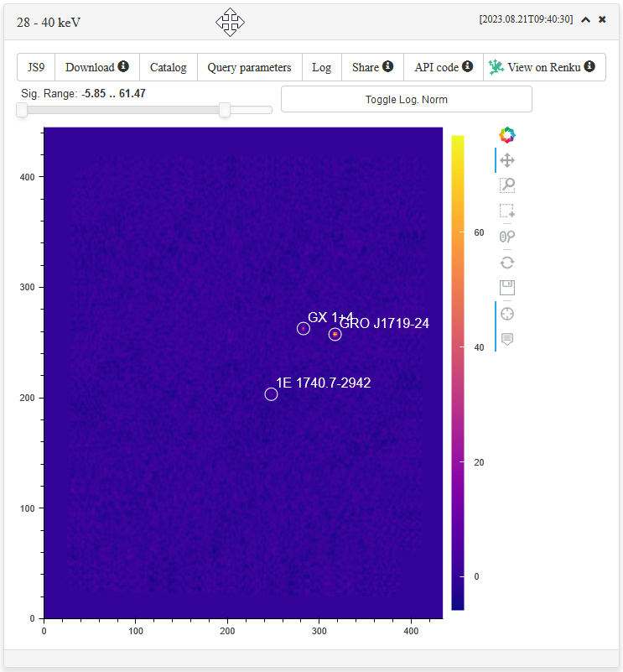Click the 1E 1740.7-2942 source circle
623x672 pixels.
pos(271,393)
